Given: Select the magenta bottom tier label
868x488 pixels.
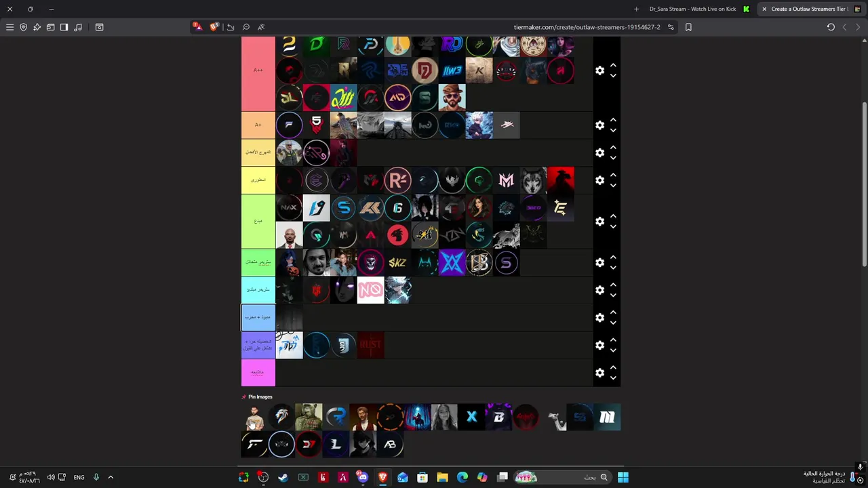Looking at the screenshot, I should click(258, 373).
